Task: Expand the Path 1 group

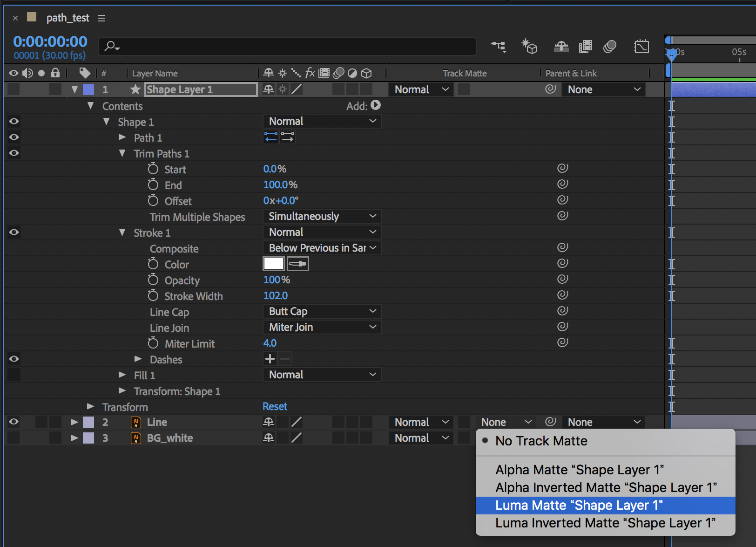Action: tap(122, 137)
